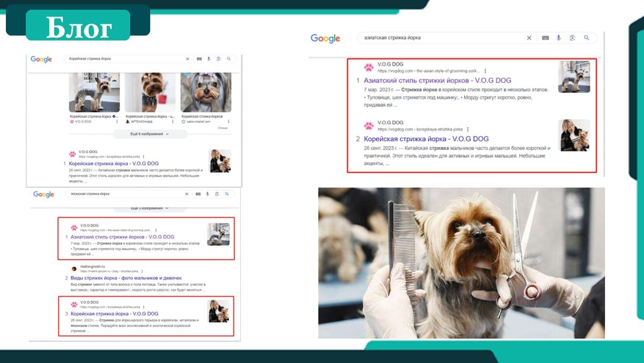Viewport: 644px width, 363px height.
Task: Click the search field containing 'азиатская стрижка йорка'
Action: [x=476, y=38]
